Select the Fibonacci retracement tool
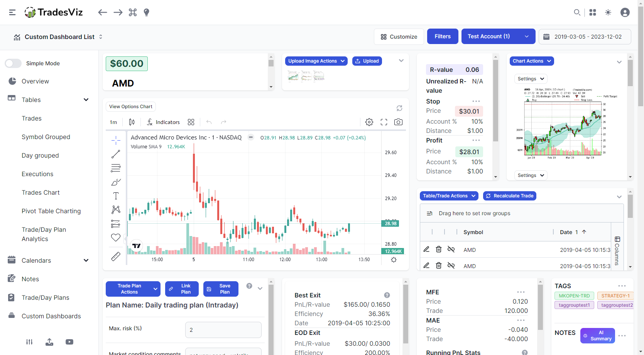Image resolution: width=644 pixels, height=355 pixels. click(116, 168)
